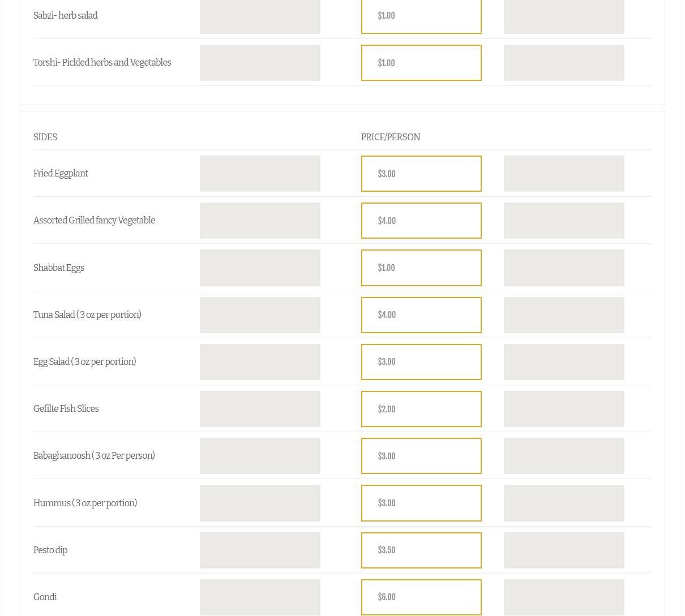Click gray field between Babaghanoosh label and price
This screenshot has height=616, width=685.
[260, 456]
